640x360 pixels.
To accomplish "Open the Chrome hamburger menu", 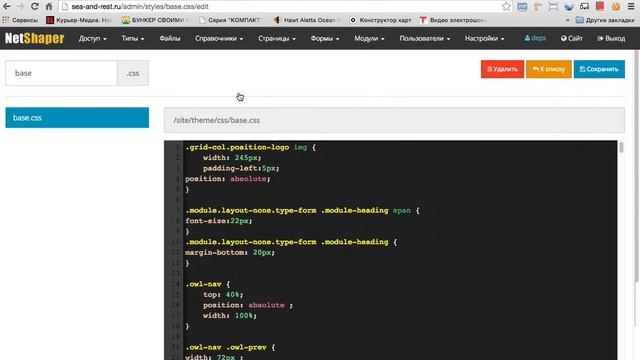I will tap(631, 7).
